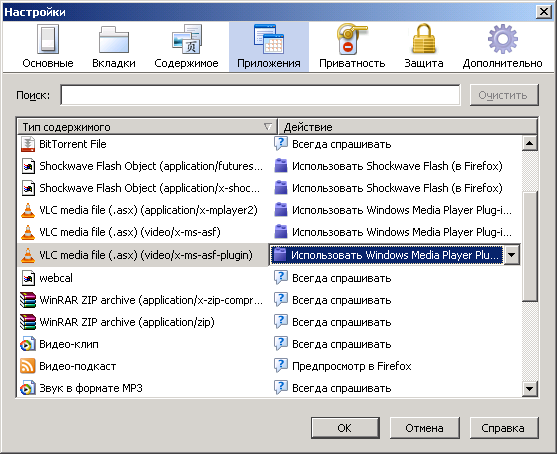Select the Видео-клип row name
557x454 pixels.
point(69,344)
